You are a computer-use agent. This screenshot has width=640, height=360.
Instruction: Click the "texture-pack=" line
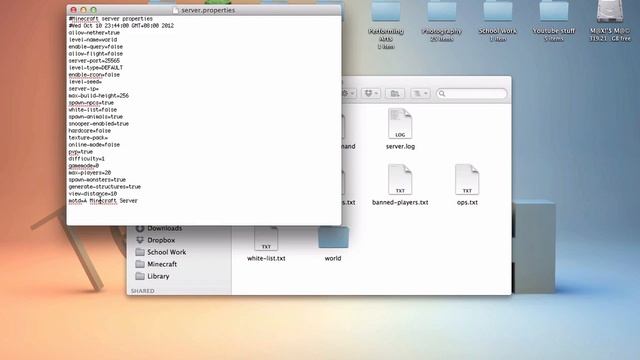click(x=88, y=138)
